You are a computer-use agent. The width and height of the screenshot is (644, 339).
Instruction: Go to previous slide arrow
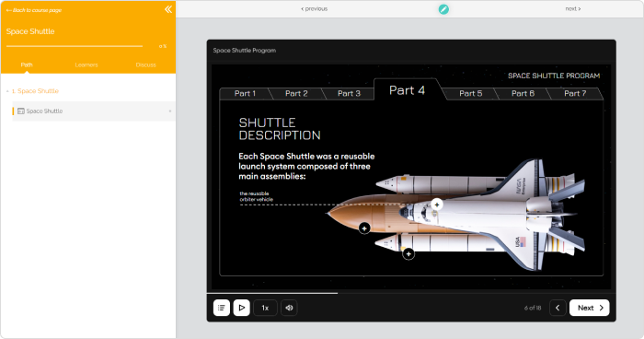click(x=558, y=308)
